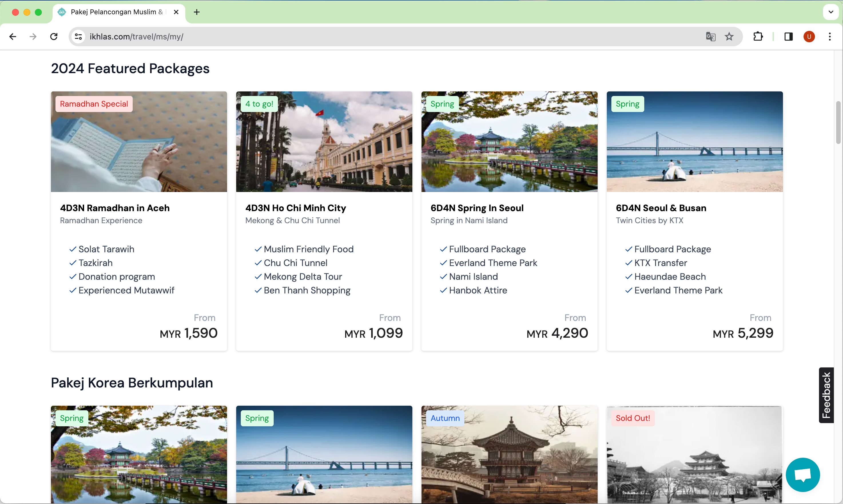Image resolution: width=843 pixels, height=504 pixels.
Task: Click the Solat Tarawih feature
Action: (106, 249)
